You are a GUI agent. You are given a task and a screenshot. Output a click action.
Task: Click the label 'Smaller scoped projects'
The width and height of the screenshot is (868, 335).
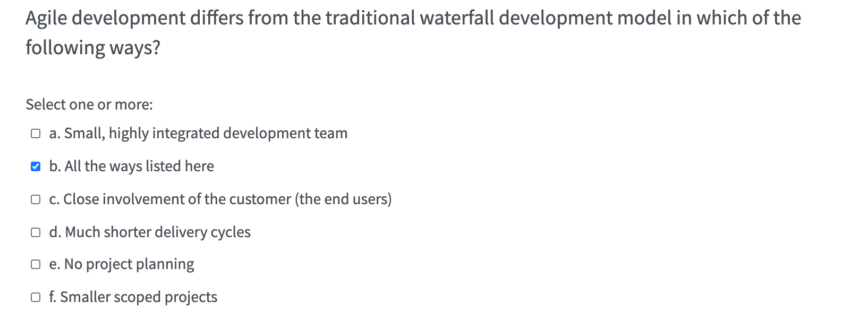[x=133, y=297]
